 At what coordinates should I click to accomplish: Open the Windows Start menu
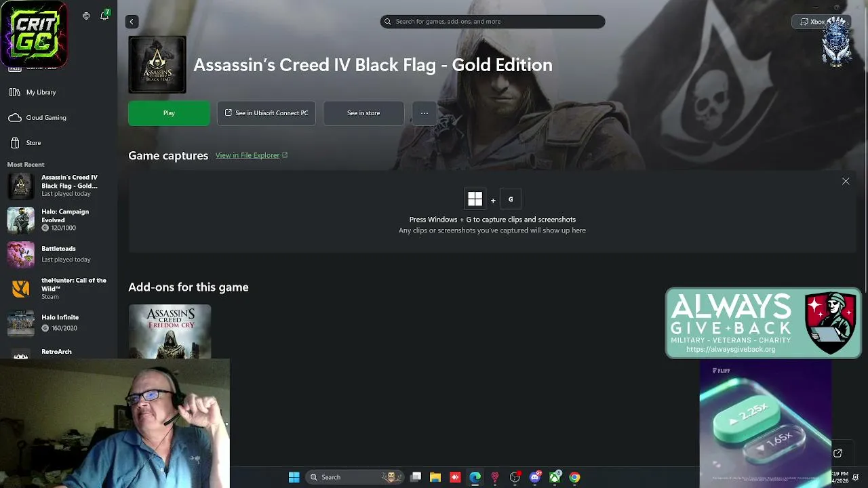[x=294, y=477]
